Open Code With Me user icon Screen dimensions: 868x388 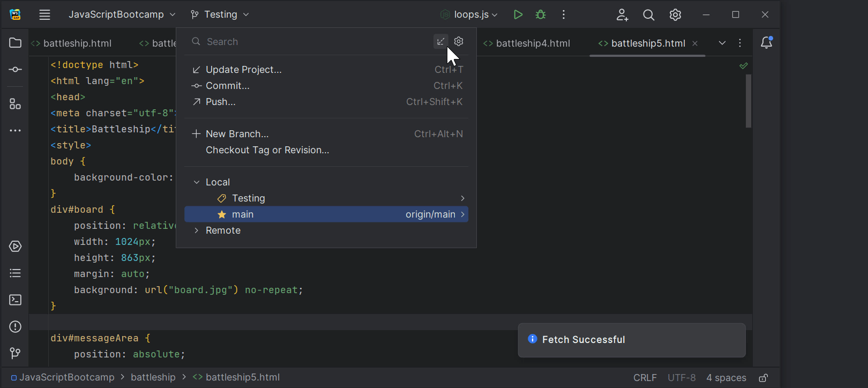click(622, 14)
